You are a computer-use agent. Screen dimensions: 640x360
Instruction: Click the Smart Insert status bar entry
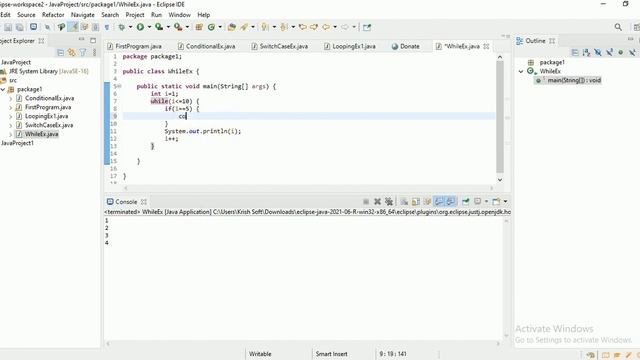(x=331, y=354)
